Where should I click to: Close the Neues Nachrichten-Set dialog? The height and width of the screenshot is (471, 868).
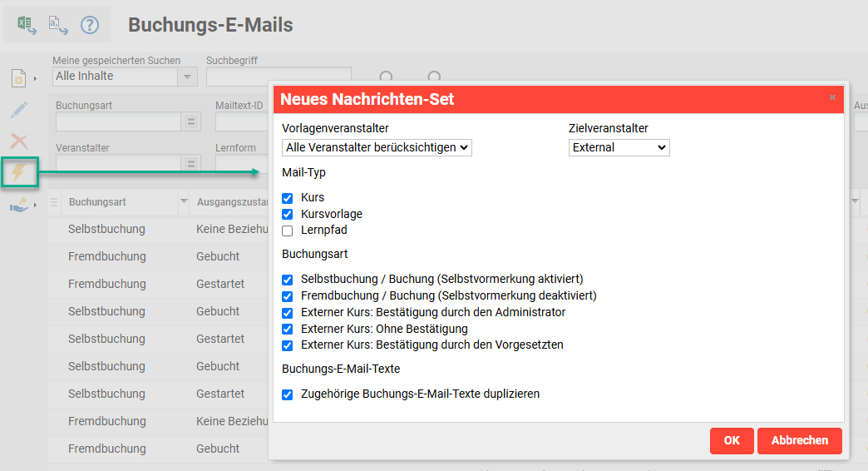(832, 97)
